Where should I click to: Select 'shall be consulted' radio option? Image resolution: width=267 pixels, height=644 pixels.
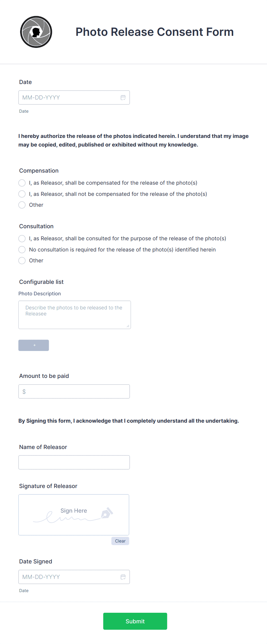tap(22, 239)
